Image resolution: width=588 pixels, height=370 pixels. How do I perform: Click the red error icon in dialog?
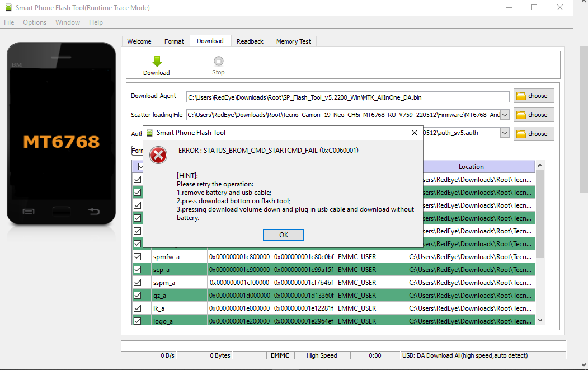point(158,155)
